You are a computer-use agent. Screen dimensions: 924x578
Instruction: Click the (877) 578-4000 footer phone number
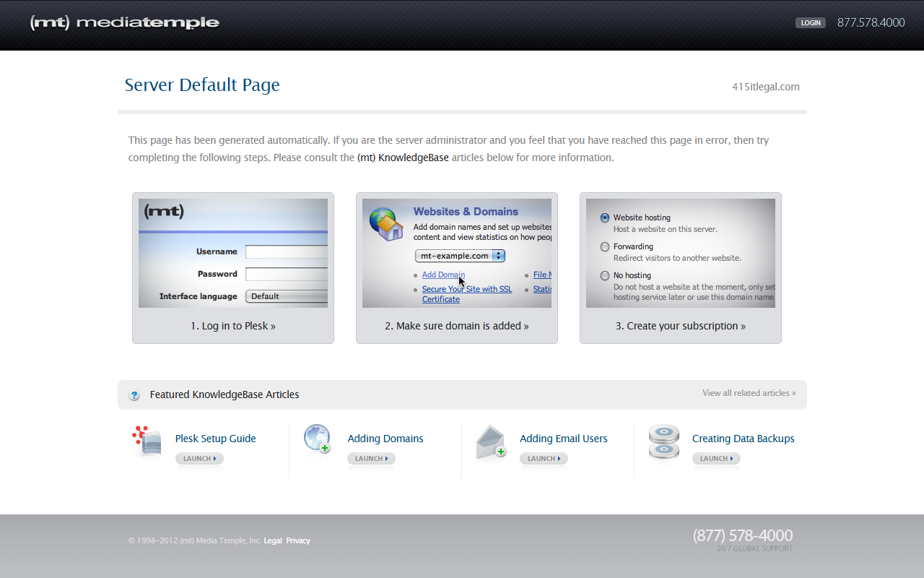pos(743,535)
